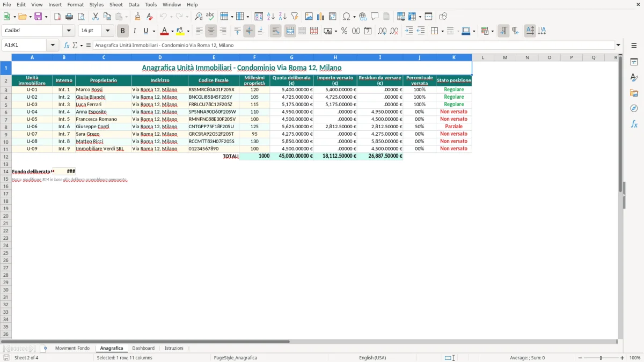Switch to Movimenti Fondo sheet tab
Viewport: 644px width, 362px height.
click(x=72, y=349)
